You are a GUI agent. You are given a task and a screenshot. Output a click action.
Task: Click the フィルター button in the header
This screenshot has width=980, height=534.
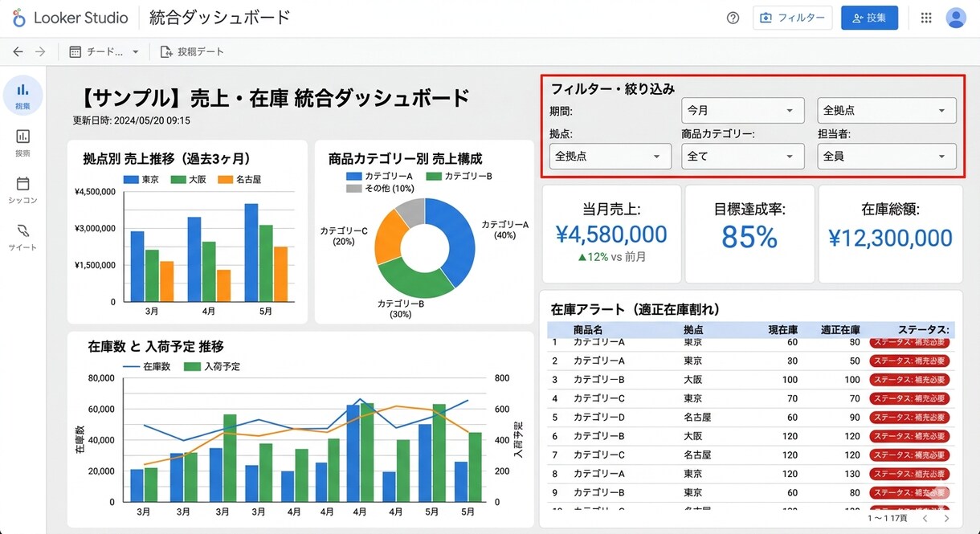[x=792, y=18]
